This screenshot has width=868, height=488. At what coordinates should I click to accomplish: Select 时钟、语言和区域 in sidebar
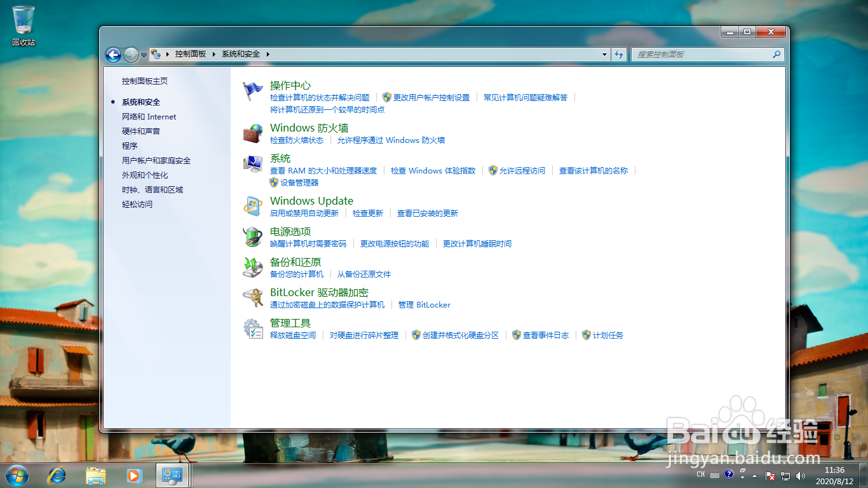tap(153, 190)
